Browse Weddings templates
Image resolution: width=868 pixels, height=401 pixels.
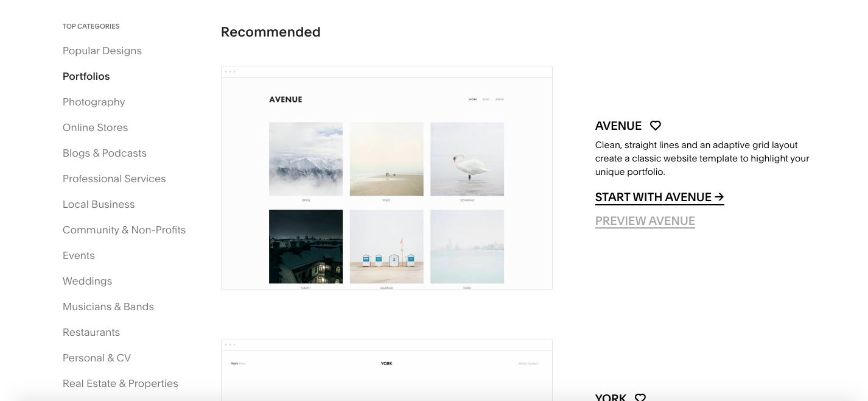tap(88, 281)
